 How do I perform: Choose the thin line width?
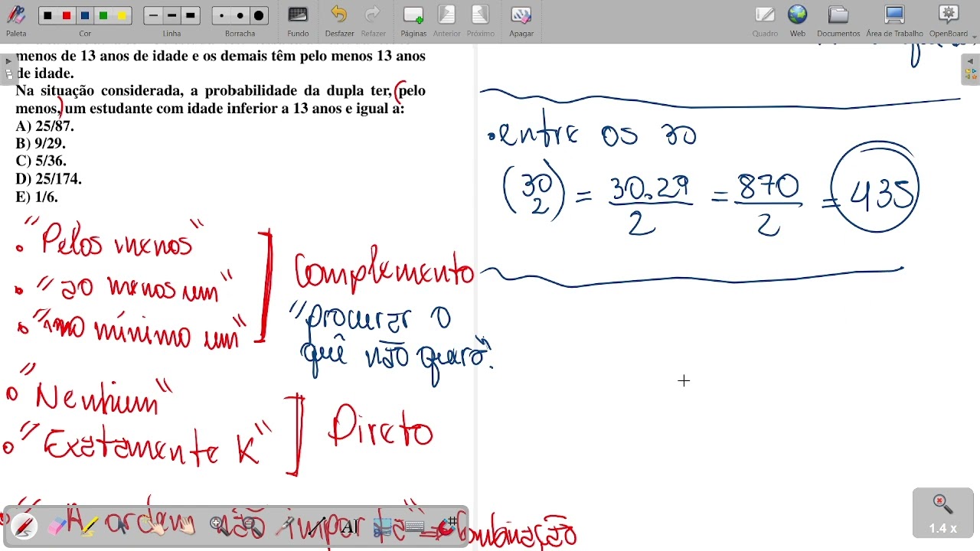click(x=154, y=15)
